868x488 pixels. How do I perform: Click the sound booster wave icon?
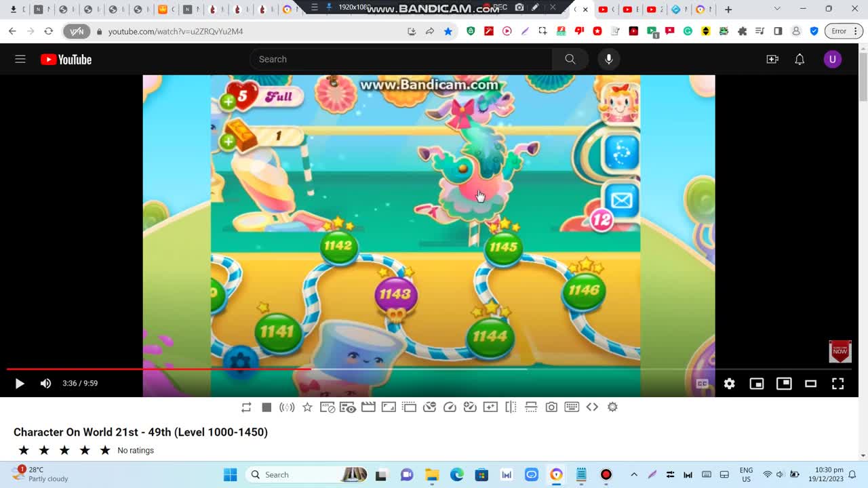pos(287,407)
